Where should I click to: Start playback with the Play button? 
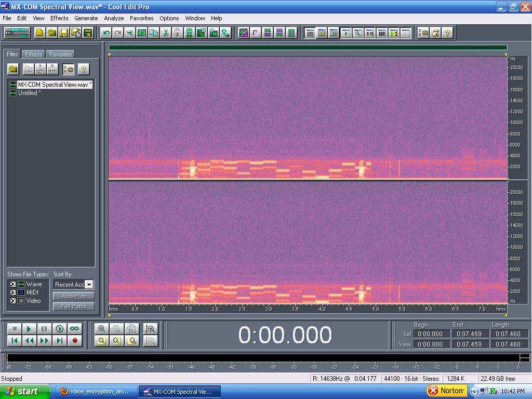pyautogui.click(x=29, y=328)
